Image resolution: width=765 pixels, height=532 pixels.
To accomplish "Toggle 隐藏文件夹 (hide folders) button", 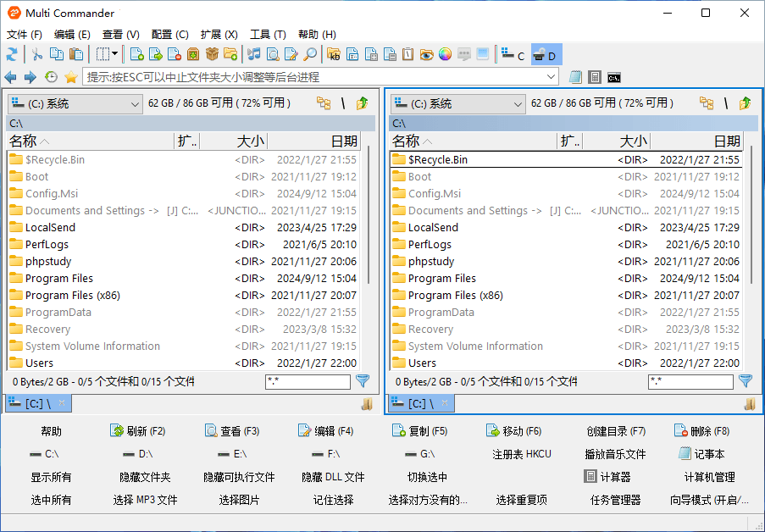I will (145, 477).
